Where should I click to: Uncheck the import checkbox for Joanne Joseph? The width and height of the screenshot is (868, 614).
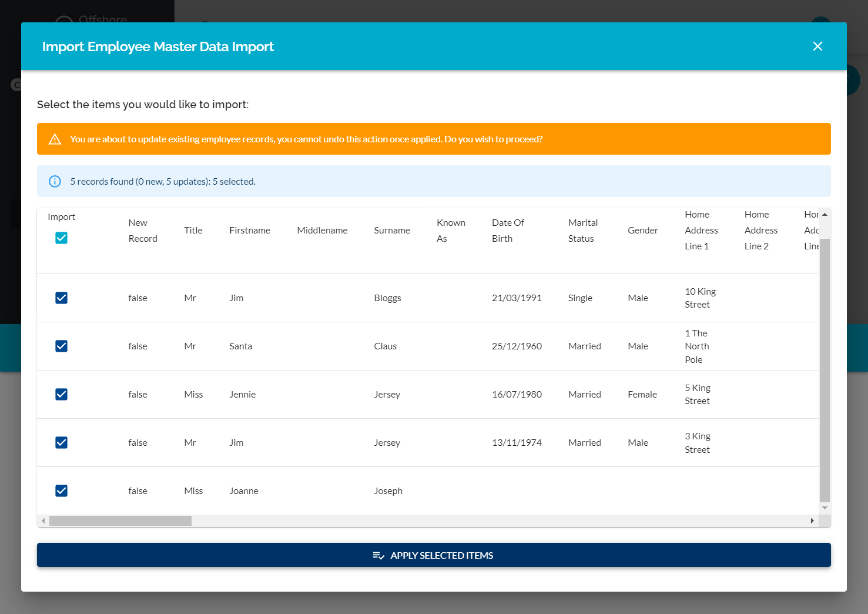(x=61, y=491)
